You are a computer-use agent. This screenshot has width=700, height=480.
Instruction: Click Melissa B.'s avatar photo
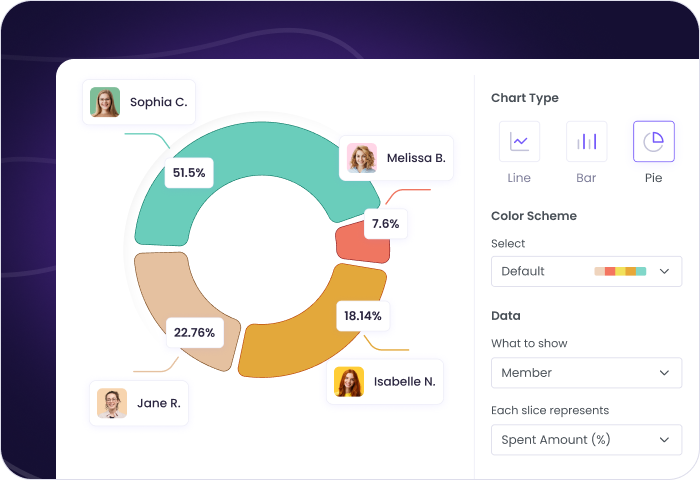[x=362, y=158]
